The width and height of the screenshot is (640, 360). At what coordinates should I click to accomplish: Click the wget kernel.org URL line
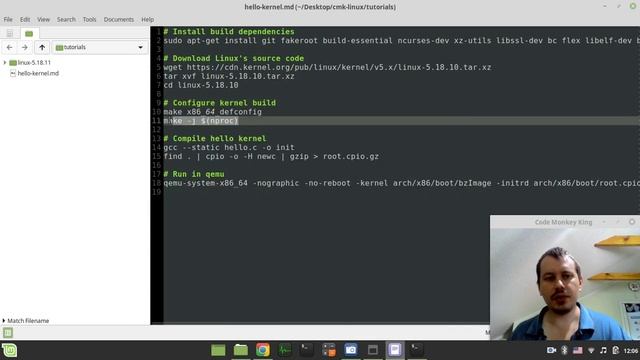[x=327, y=67]
